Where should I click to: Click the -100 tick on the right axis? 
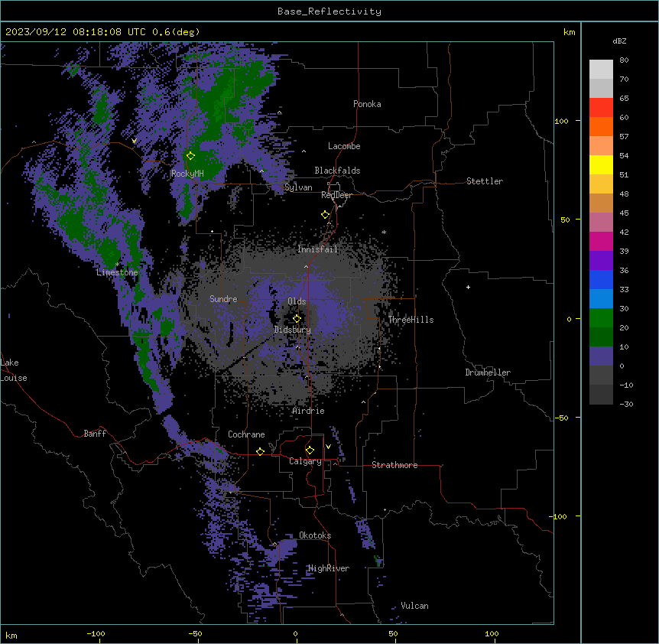560,516
